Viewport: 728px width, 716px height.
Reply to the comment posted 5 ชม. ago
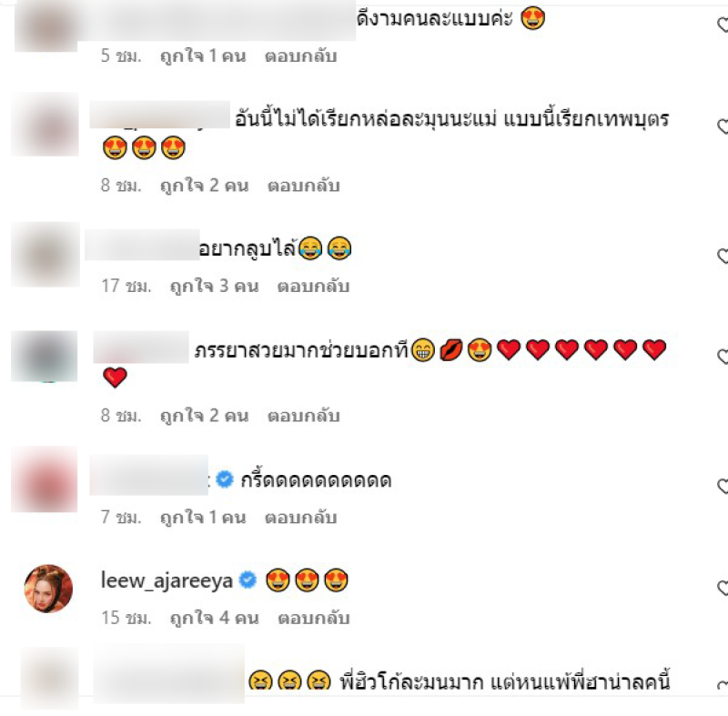click(301, 56)
